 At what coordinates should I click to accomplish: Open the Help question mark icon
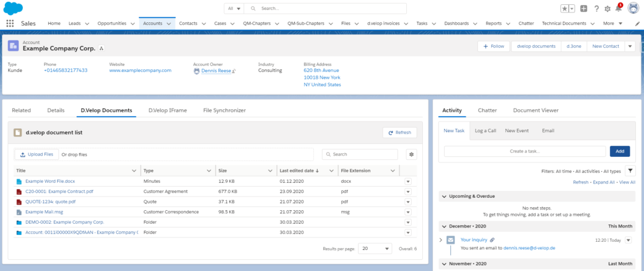click(596, 9)
